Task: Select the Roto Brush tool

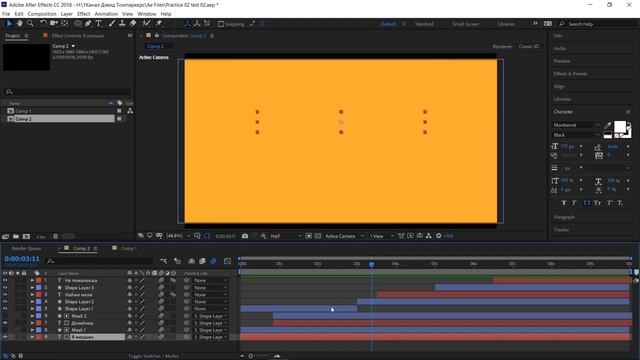Action: tap(147, 24)
